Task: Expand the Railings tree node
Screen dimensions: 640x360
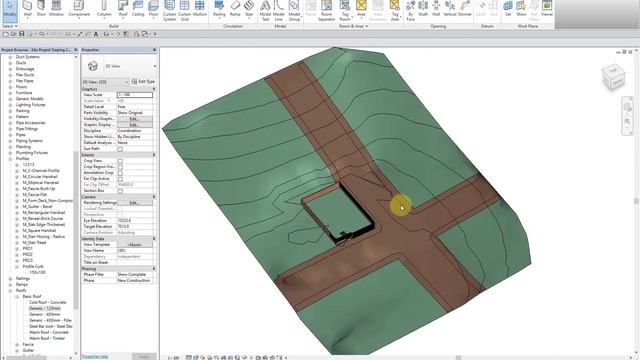Action: pos(10,278)
